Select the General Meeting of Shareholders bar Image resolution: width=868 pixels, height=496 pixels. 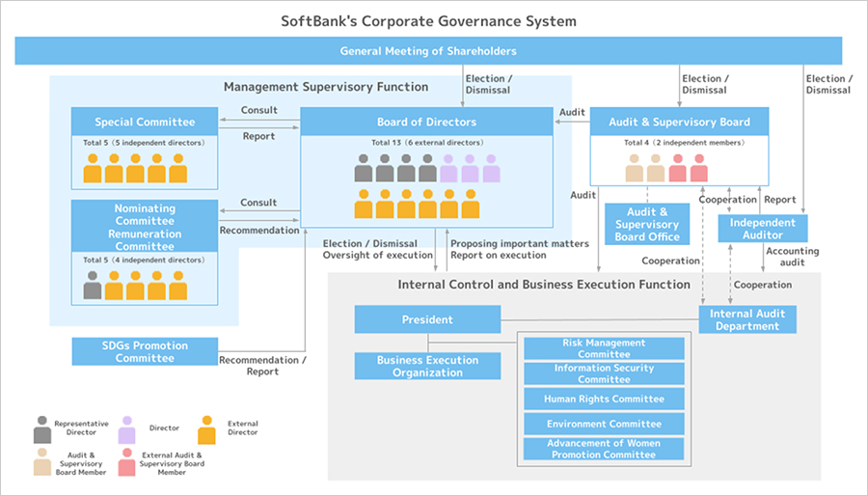click(x=428, y=51)
